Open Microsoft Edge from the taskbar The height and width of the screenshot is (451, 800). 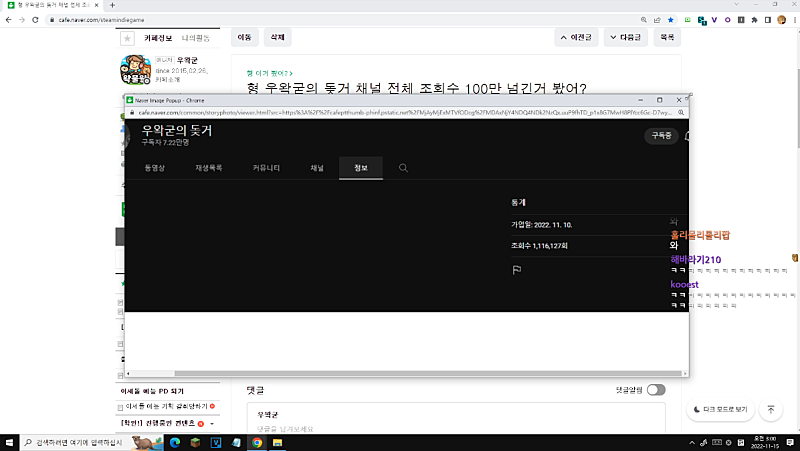pyautogui.click(x=172, y=441)
